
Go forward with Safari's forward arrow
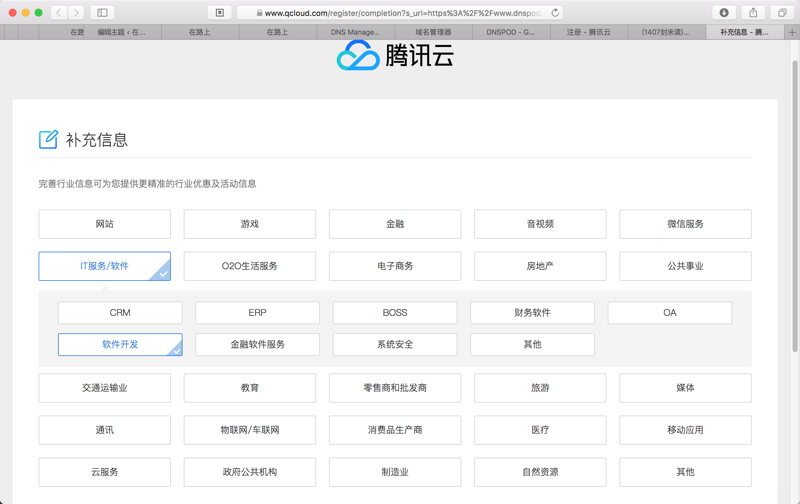pyautogui.click(x=76, y=13)
